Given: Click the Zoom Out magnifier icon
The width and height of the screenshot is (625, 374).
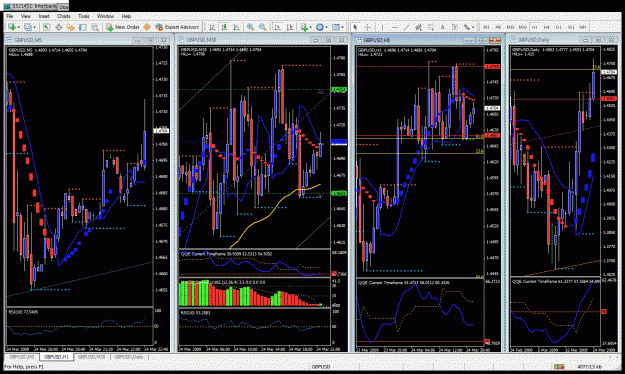Looking at the screenshot, I should tap(263, 27).
